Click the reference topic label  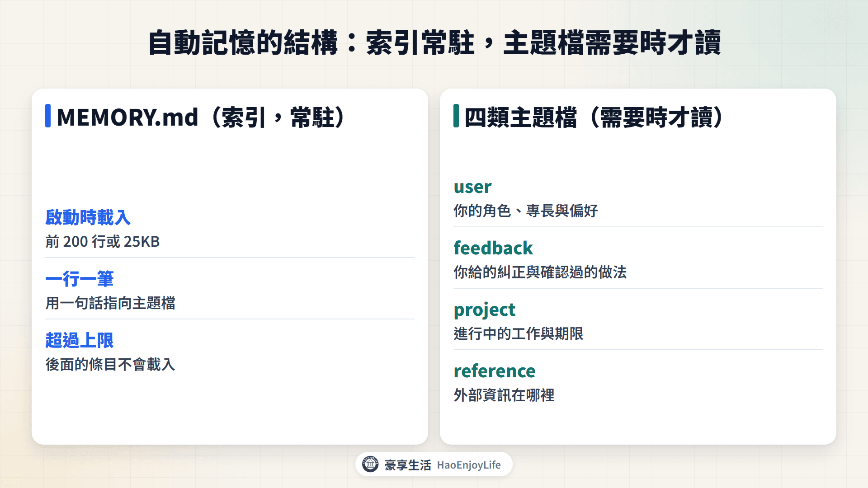pos(495,371)
